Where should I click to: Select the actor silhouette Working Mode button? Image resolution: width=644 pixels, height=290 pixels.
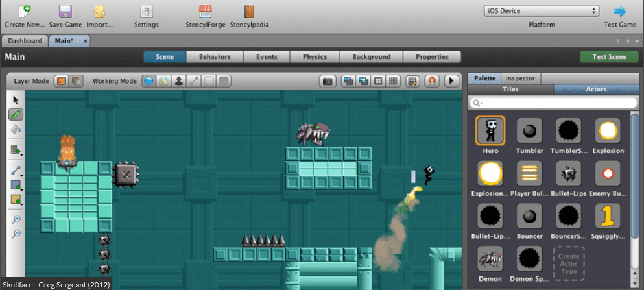coord(178,81)
